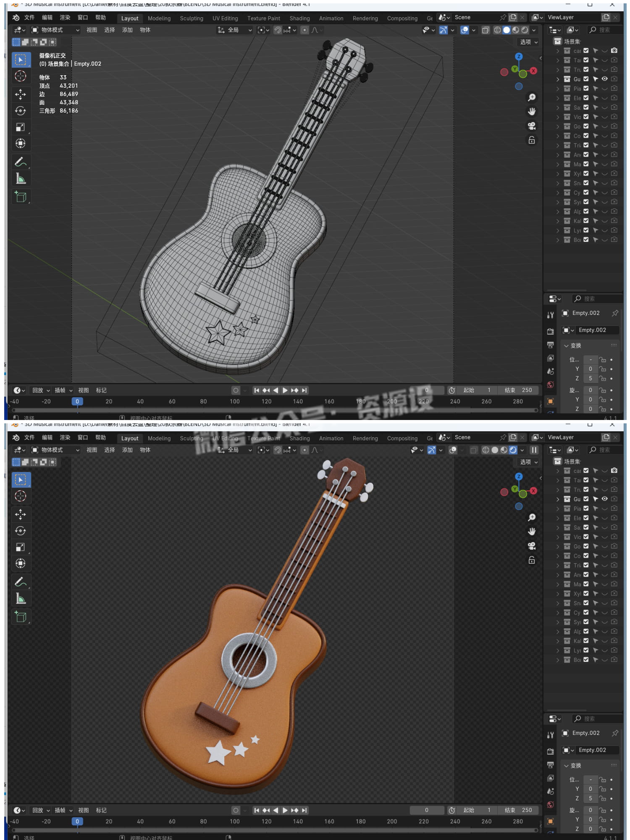This screenshot has height=840, width=630.
Task: Open the 添加 menu in the rendered guitar viewport header
Action: (127, 450)
